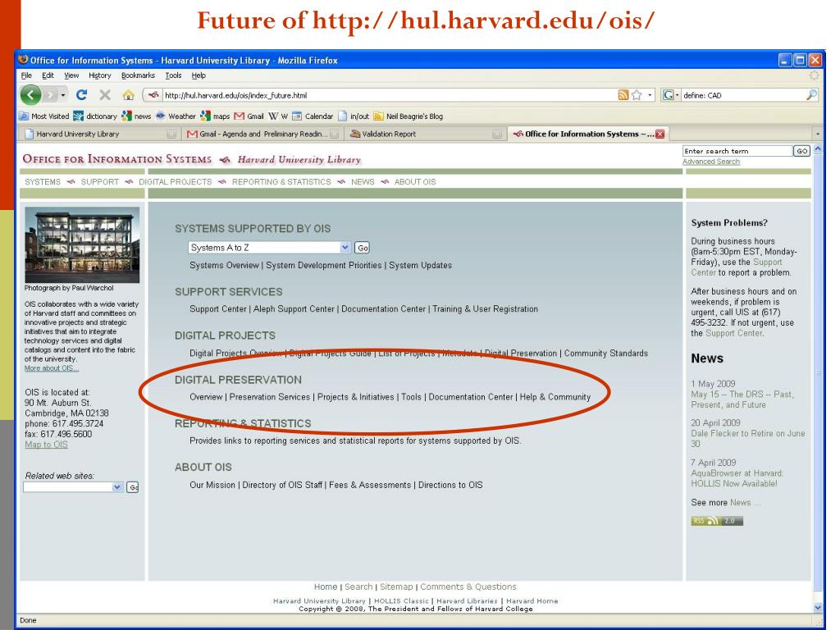Open the Advanced Search link

tap(711, 162)
